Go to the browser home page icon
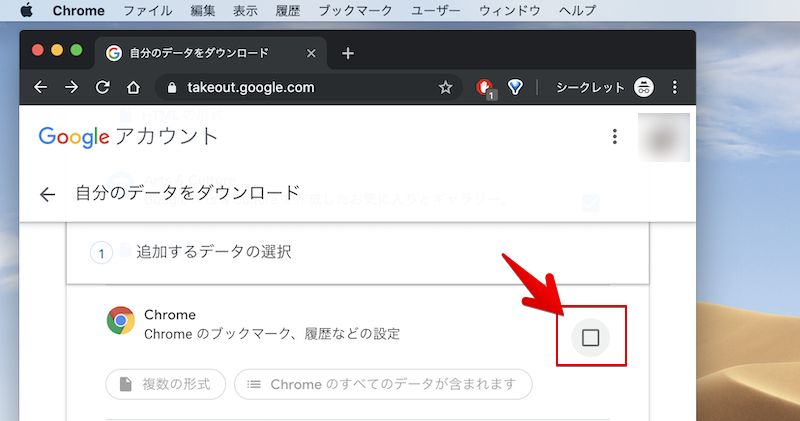800x421 pixels. click(x=132, y=88)
